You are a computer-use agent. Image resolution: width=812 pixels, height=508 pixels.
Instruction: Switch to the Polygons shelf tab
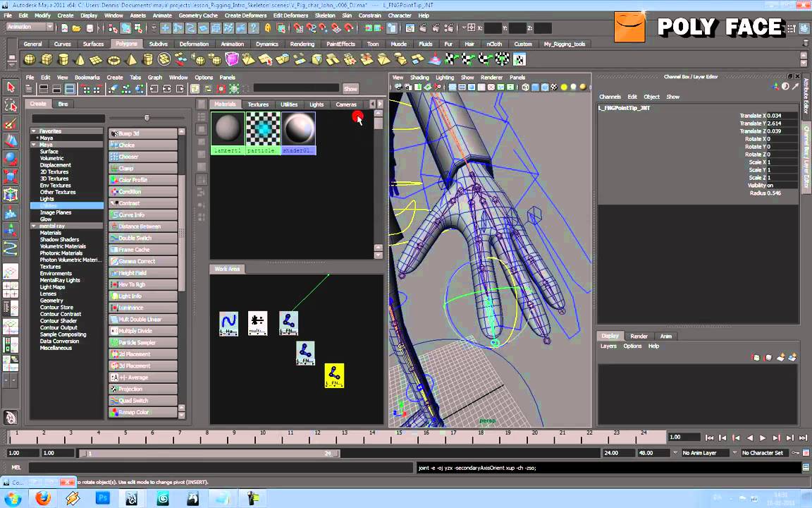126,44
